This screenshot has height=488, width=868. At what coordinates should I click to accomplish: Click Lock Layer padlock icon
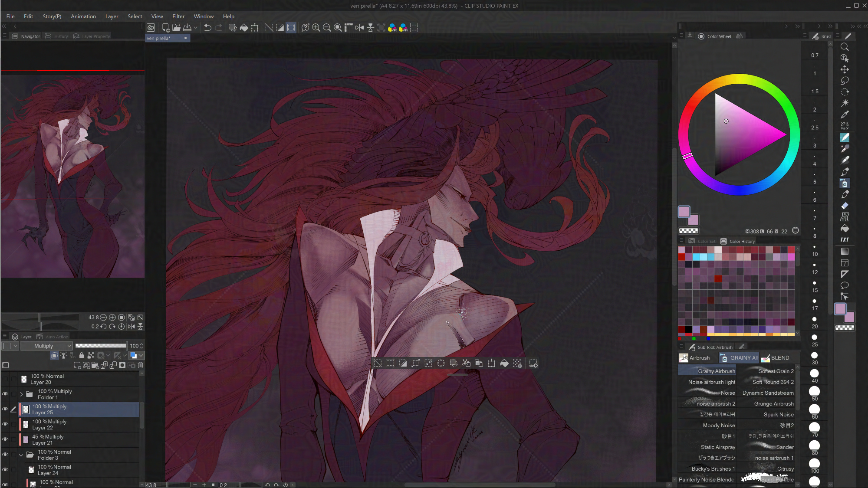point(82,356)
